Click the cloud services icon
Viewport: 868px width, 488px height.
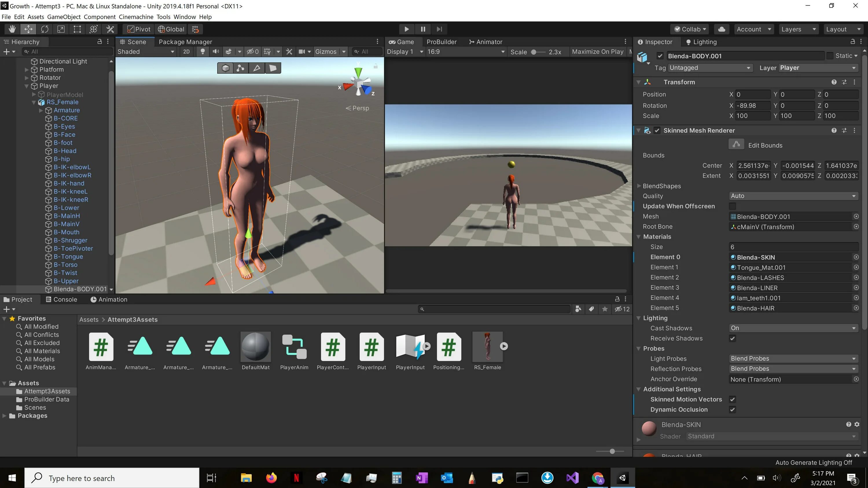[x=721, y=29]
